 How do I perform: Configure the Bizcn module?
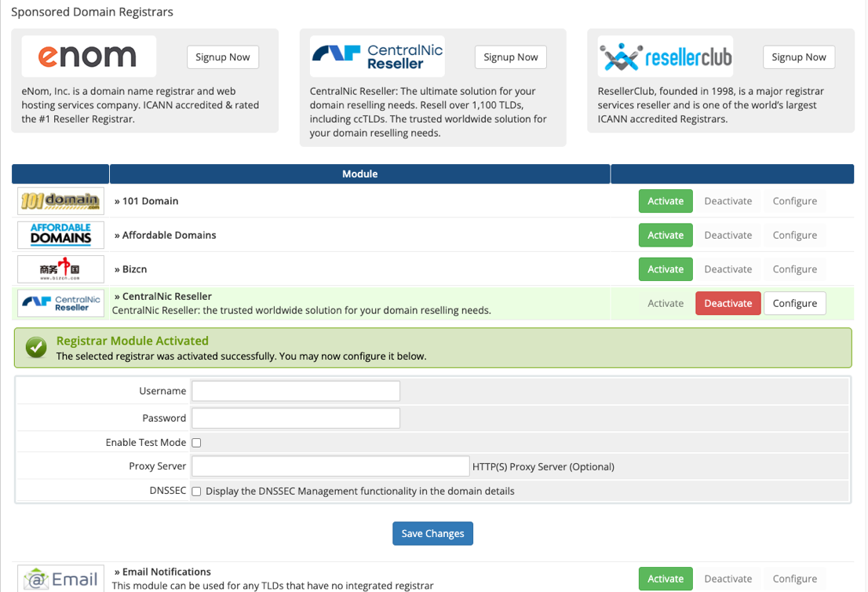pyautogui.click(x=795, y=269)
